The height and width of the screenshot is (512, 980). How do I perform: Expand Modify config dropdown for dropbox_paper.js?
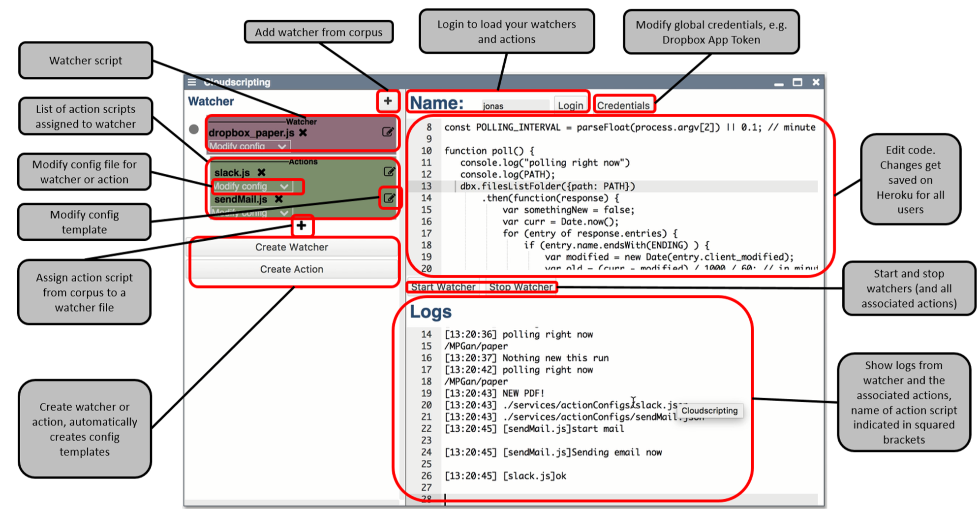(x=249, y=146)
